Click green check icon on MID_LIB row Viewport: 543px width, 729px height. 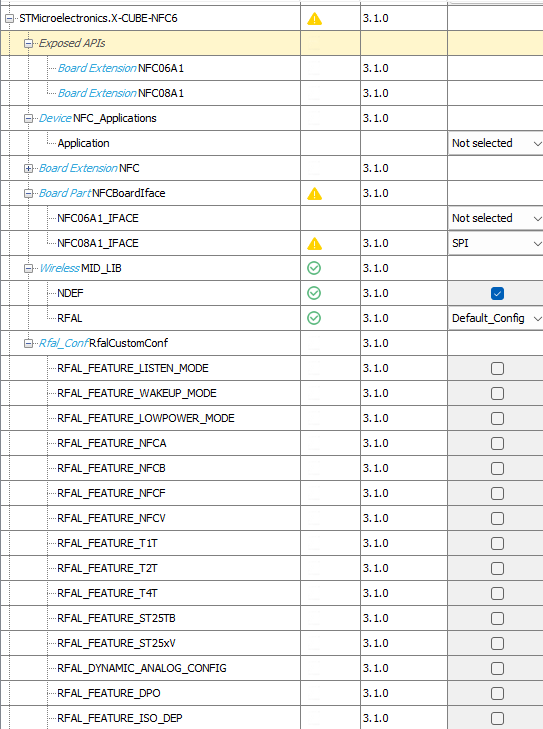(x=314, y=268)
